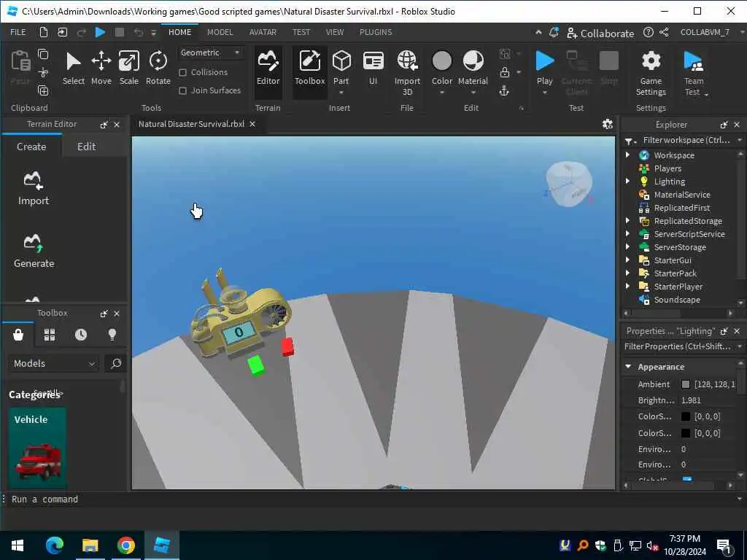Image resolution: width=747 pixels, height=560 pixels.
Task: Expand the ServerScriptService node
Action: click(x=627, y=234)
